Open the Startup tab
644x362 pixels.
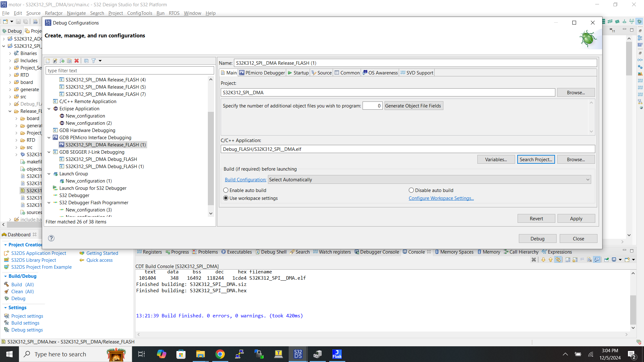[298, 73]
